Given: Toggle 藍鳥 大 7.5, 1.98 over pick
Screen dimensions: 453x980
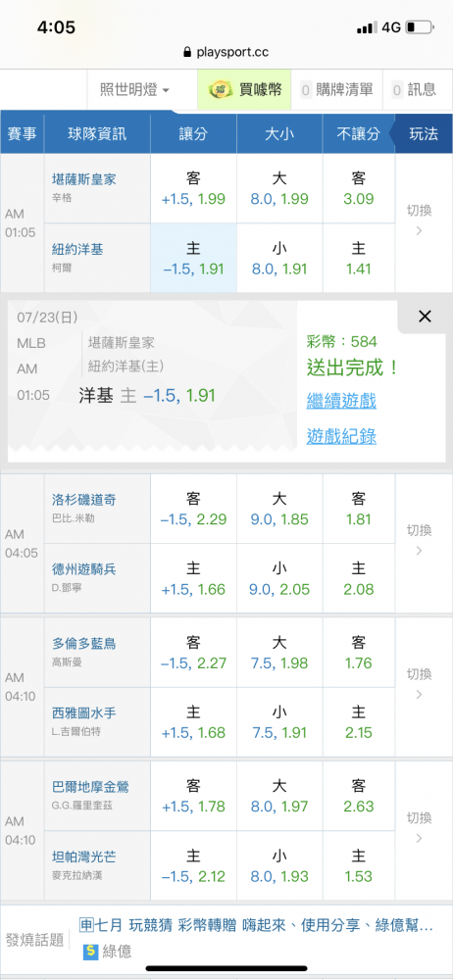Looking at the screenshot, I should point(279,653).
